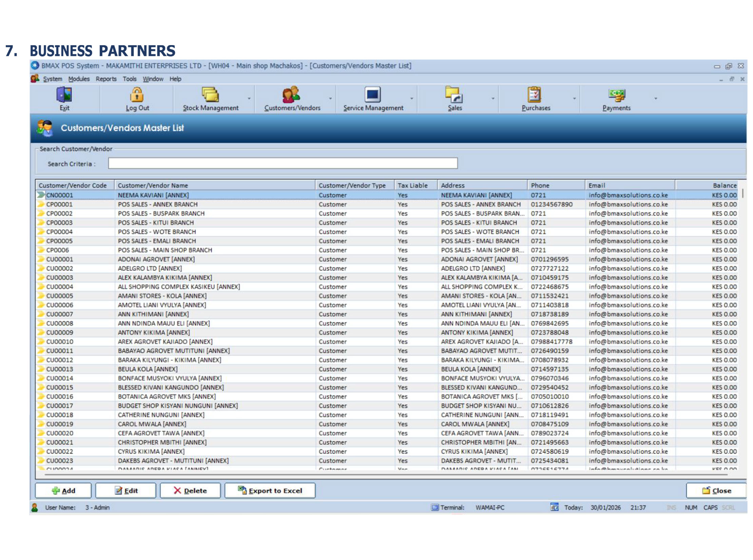Open the Purchases clipboard icon
This screenshot has height=560, width=753.
(535, 95)
